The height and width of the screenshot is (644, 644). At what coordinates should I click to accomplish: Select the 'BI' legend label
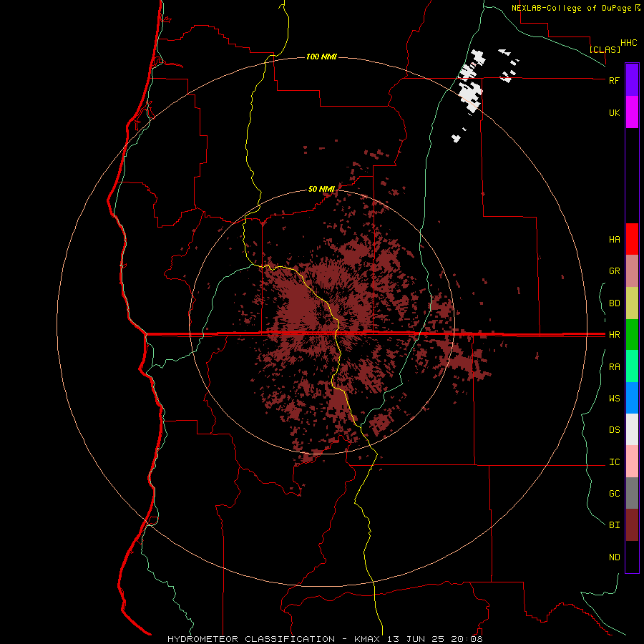click(614, 525)
